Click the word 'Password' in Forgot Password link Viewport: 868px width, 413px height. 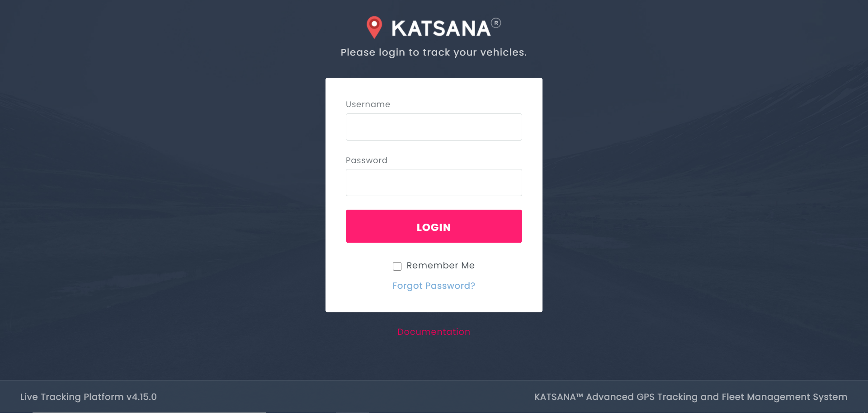pos(450,286)
